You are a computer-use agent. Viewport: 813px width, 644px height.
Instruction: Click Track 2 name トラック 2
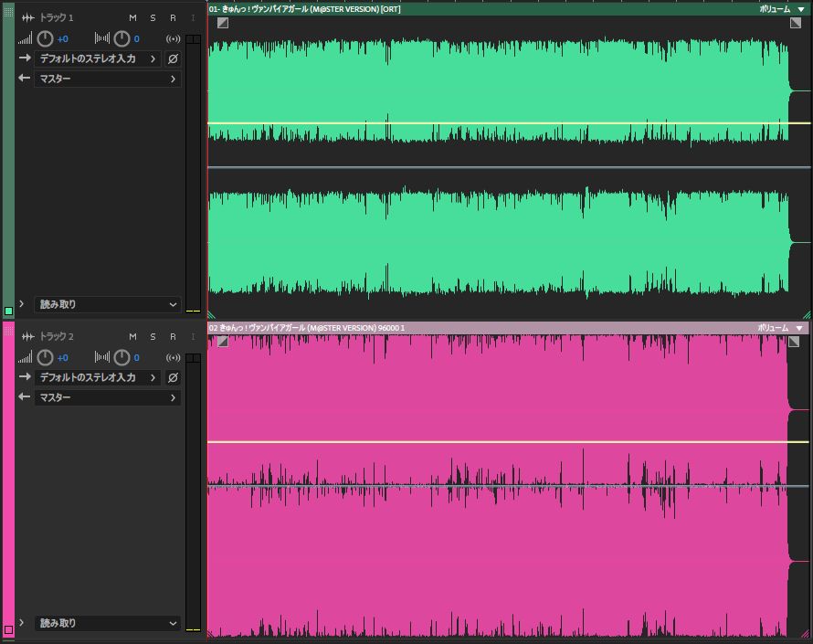coord(57,337)
